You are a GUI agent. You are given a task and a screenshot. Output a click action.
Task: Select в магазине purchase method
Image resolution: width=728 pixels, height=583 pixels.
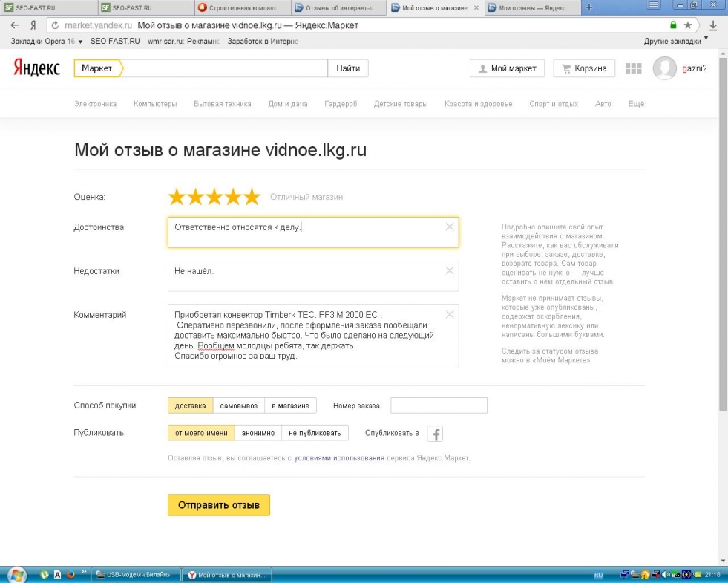point(290,406)
